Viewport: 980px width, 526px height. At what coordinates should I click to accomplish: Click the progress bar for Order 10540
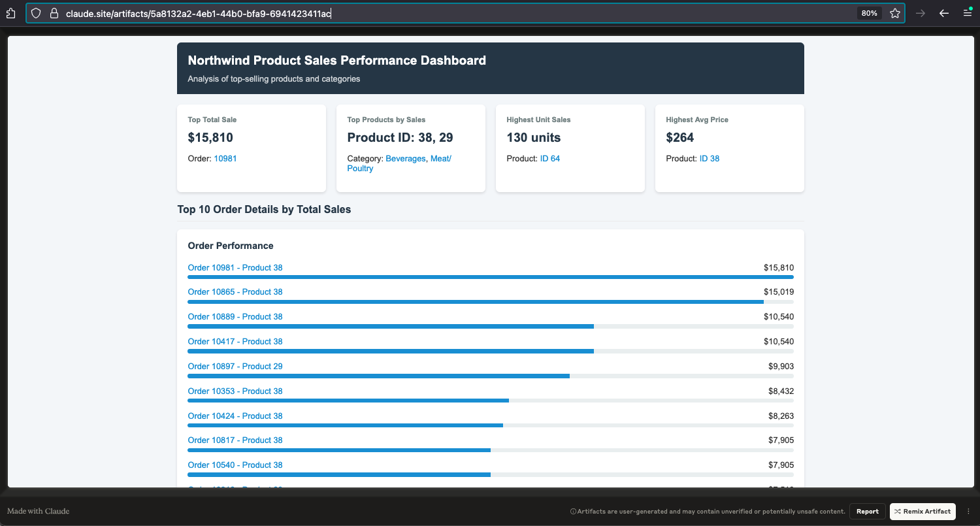click(x=491, y=475)
